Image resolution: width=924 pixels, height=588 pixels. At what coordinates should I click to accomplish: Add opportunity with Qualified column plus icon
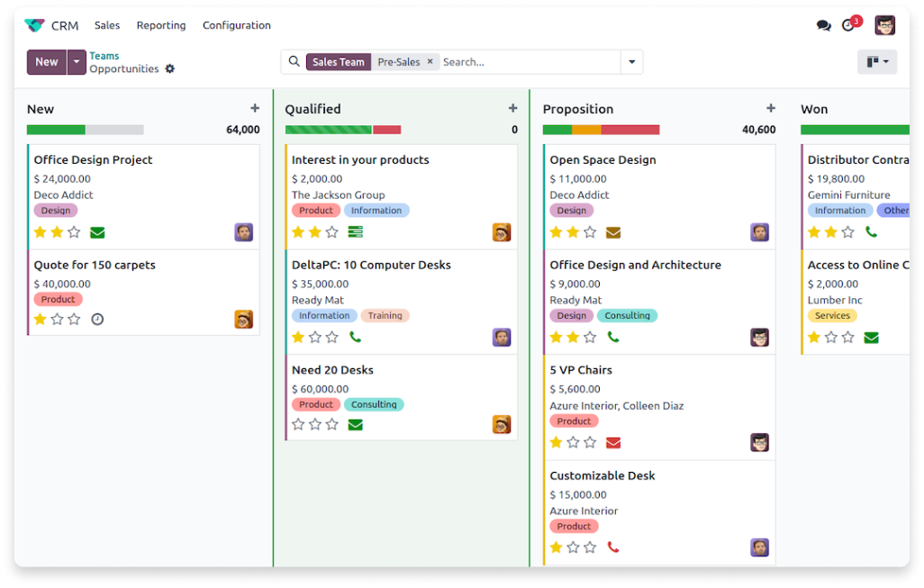(512, 108)
